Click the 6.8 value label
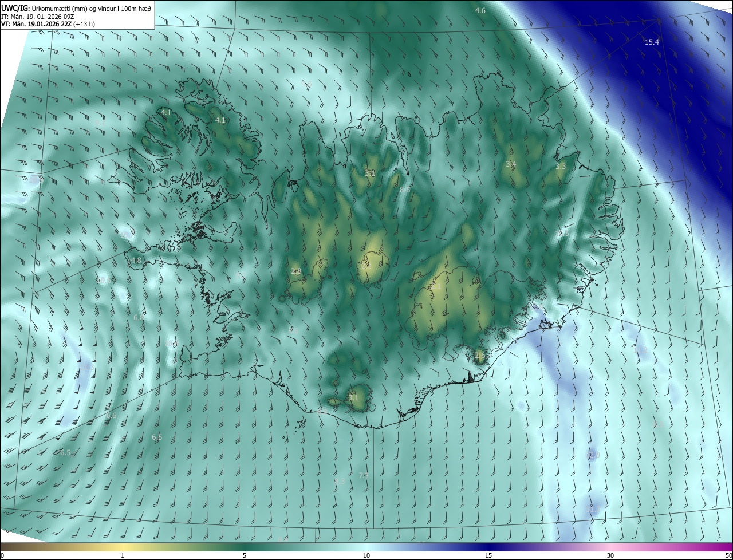 (139, 317)
